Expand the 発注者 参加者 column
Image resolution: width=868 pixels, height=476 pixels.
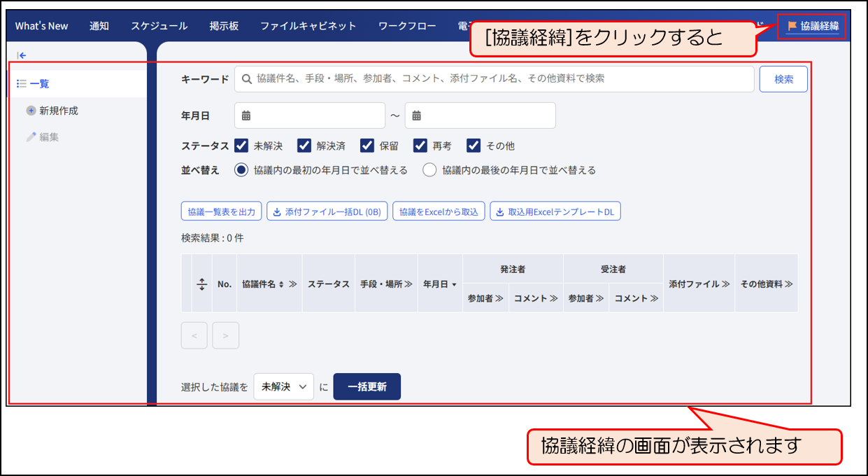[x=499, y=298]
